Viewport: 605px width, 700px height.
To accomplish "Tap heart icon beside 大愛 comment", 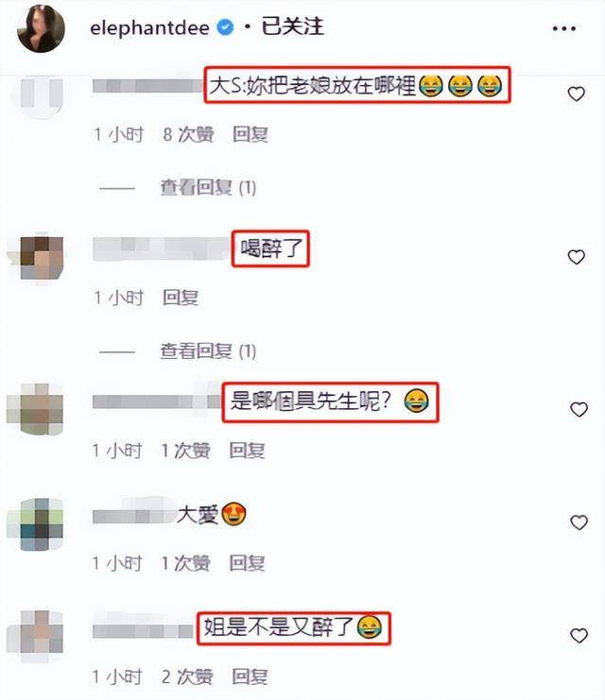I will tap(579, 521).
